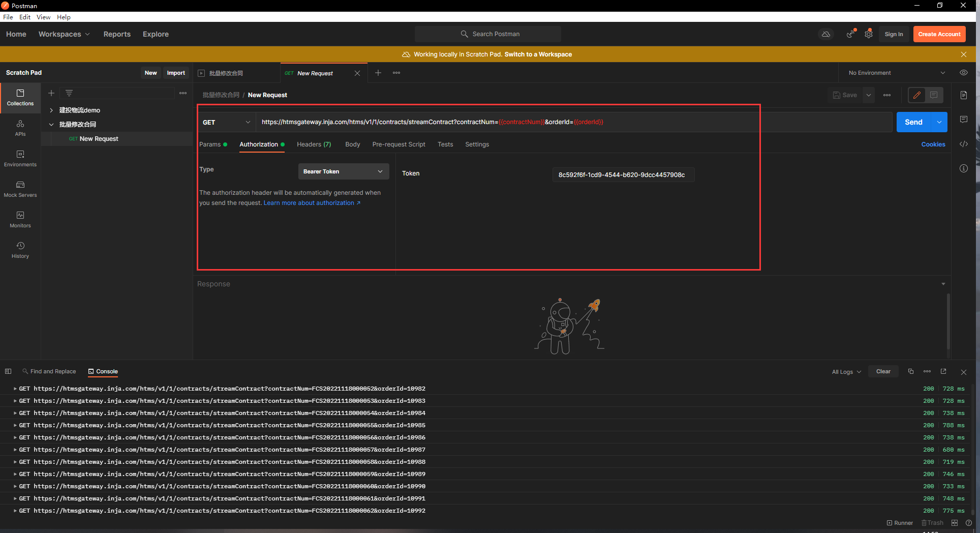Close the New Request tab

(357, 73)
